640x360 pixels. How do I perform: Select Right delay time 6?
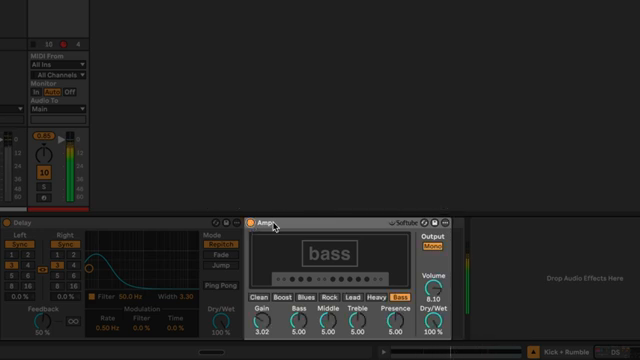pyautogui.click(x=73, y=276)
